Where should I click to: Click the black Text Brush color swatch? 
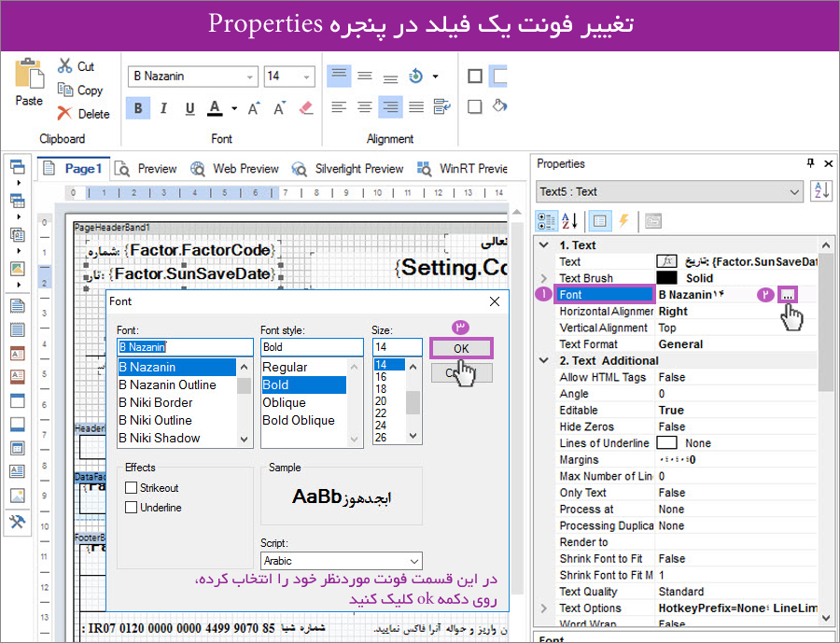pos(666,278)
